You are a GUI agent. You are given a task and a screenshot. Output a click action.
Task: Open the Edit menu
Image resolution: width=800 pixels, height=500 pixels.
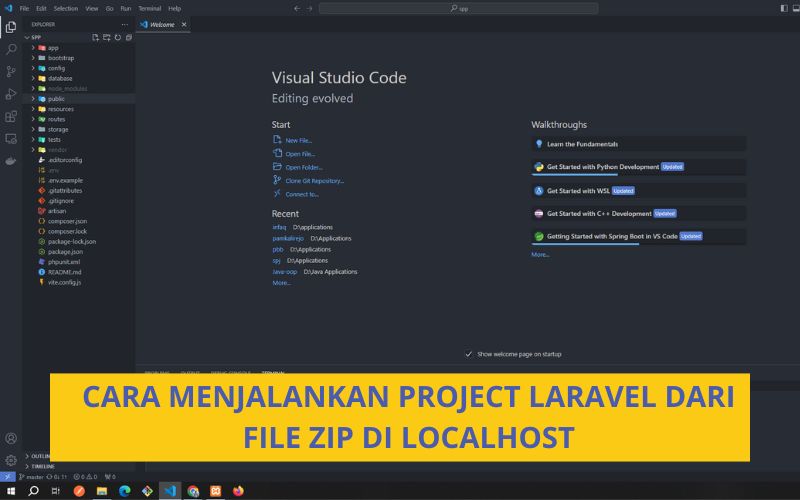(41, 8)
